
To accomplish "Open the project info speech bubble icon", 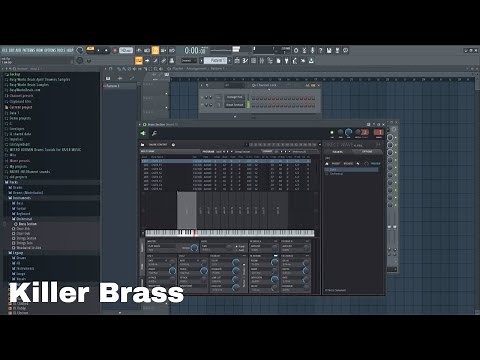I will coord(346,50).
